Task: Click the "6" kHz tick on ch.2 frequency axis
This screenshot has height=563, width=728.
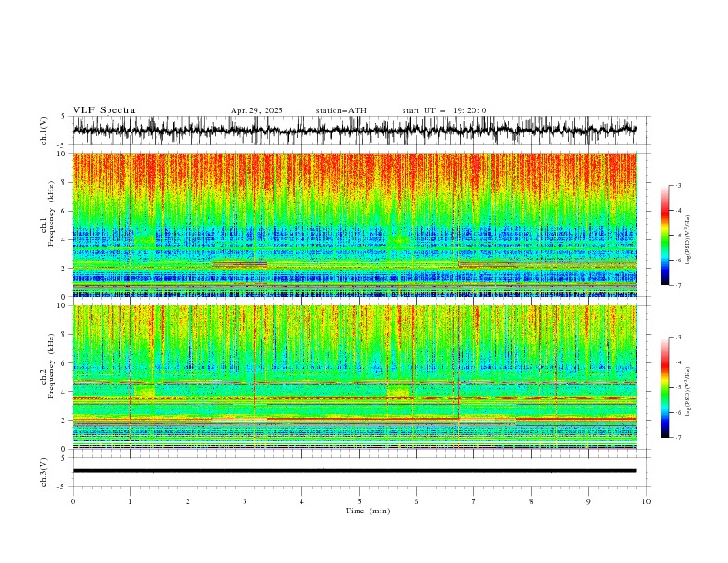Action: click(65, 362)
